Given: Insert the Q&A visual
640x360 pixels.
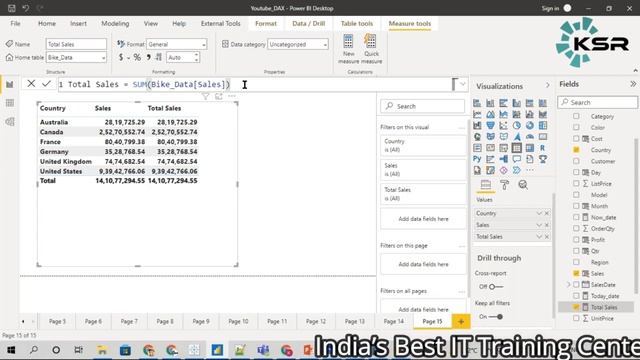Looking at the screenshot, I should click(516, 159).
